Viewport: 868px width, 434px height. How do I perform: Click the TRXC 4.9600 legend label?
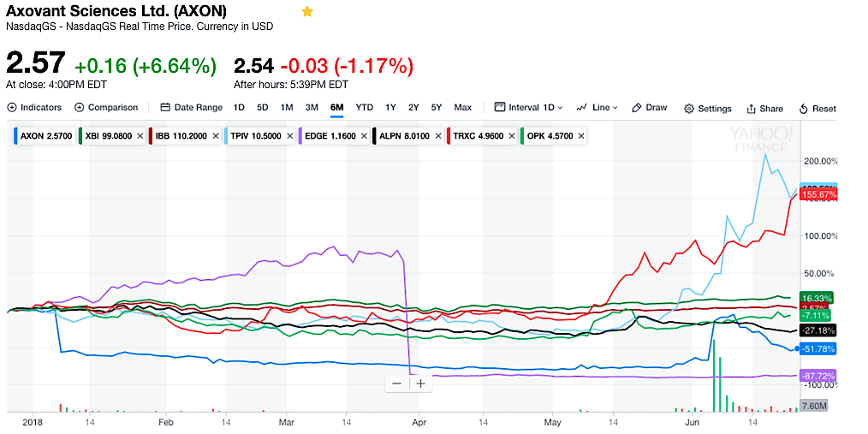479,135
